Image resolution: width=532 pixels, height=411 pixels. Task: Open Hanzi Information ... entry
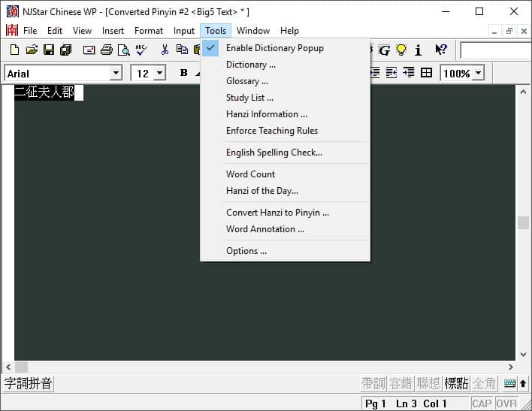pos(285,114)
